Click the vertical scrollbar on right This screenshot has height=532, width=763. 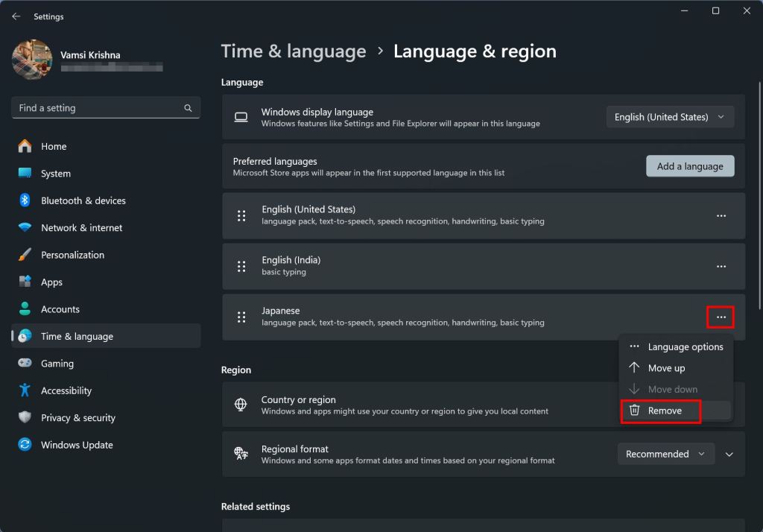[759, 194]
